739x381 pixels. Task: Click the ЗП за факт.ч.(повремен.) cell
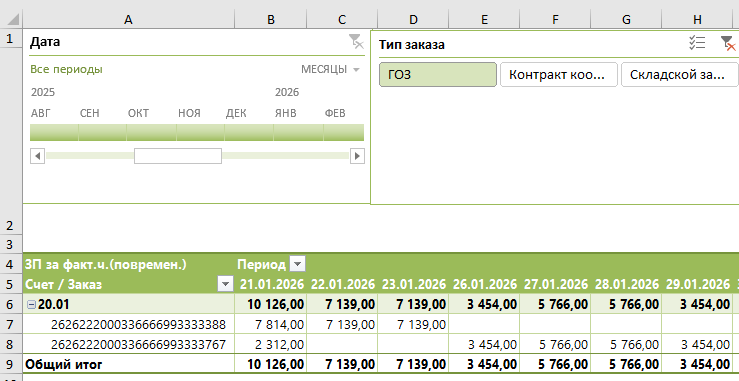click(x=128, y=264)
